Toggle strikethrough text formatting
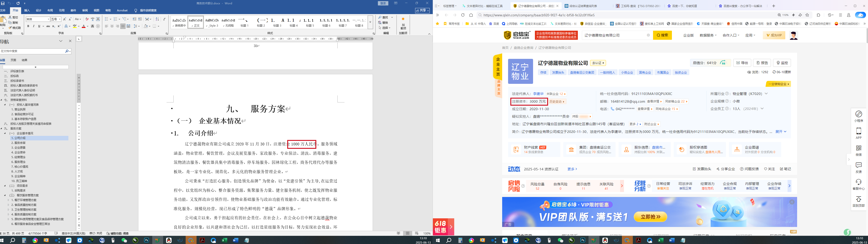868x244 pixels. point(48,26)
